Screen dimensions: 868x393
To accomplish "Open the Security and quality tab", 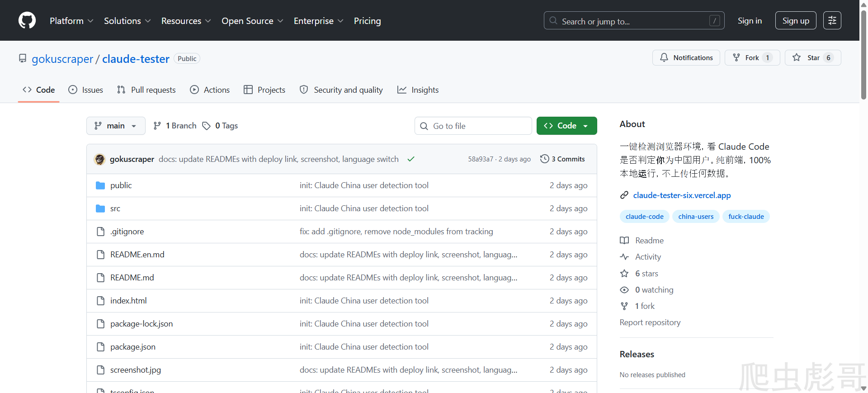I will coord(341,90).
